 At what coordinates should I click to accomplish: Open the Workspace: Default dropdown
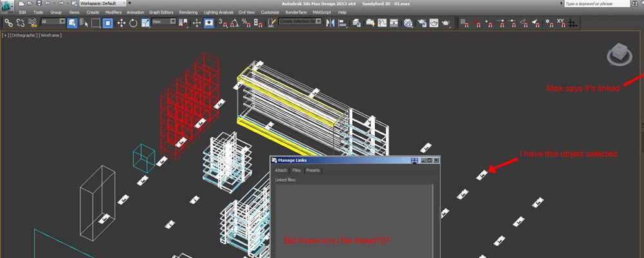coord(102,4)
